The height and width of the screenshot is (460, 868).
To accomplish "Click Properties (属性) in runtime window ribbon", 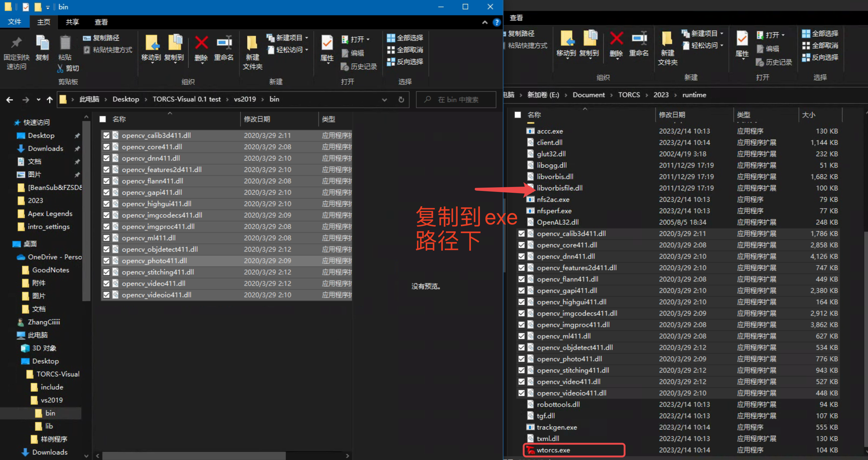I will coord(741,46).
